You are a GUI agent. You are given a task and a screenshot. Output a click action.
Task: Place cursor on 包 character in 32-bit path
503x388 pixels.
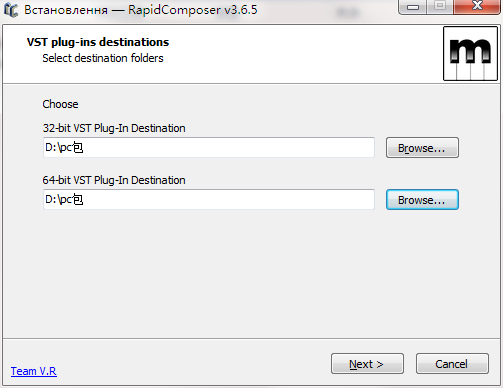tap(78, 147)
